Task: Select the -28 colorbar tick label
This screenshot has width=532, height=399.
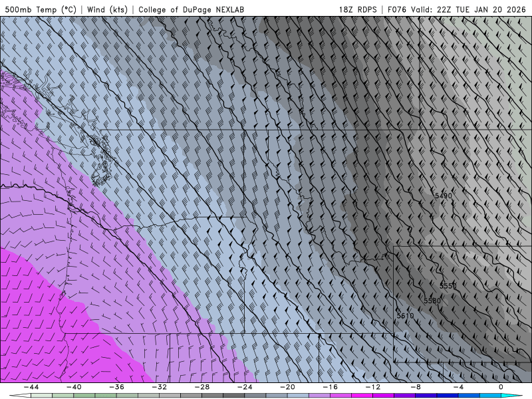Action: [202, 387]
